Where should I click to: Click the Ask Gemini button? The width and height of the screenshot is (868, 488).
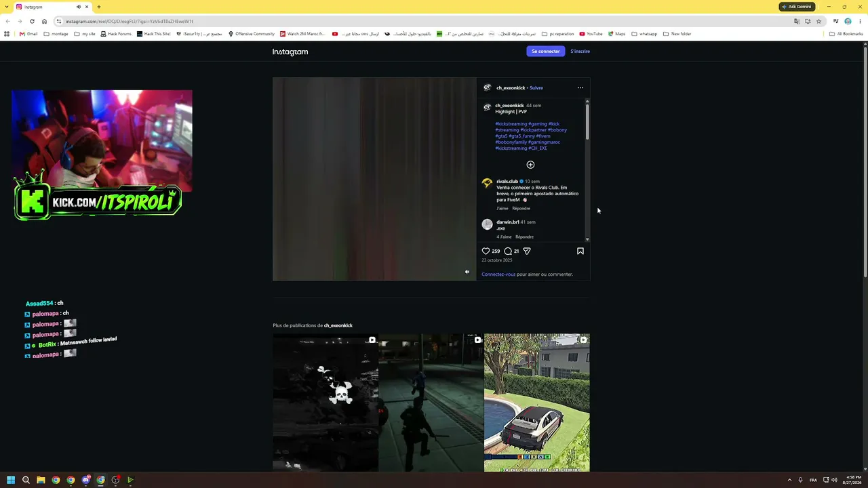797,7
